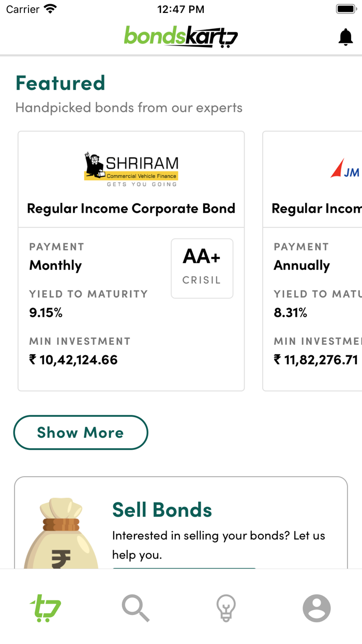Tap the minimum investment amount ₹ 10,42,124.66
Viewport: 362px width, 644px height.
72,360
